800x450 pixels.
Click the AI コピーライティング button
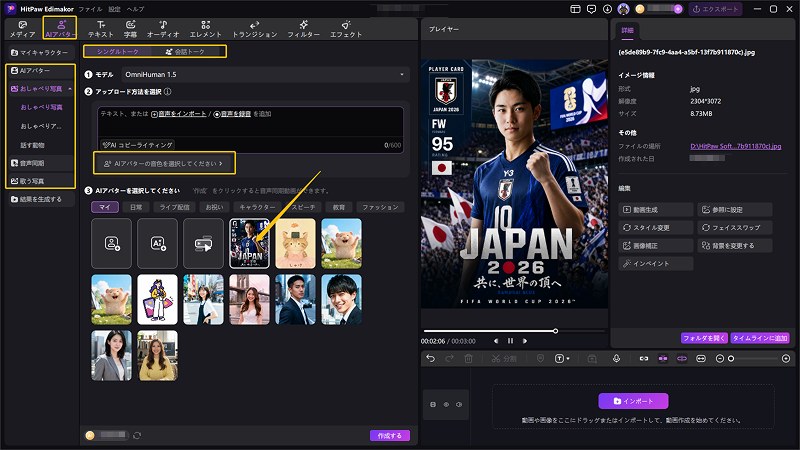tap(137, 145)
